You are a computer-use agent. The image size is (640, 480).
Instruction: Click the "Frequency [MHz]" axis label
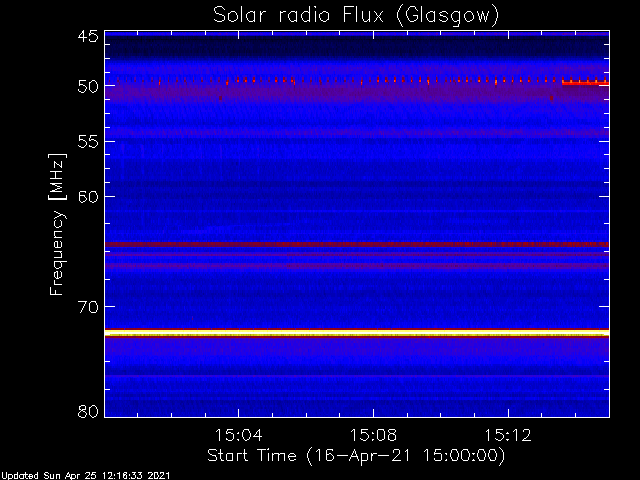(x=57, y=224)
